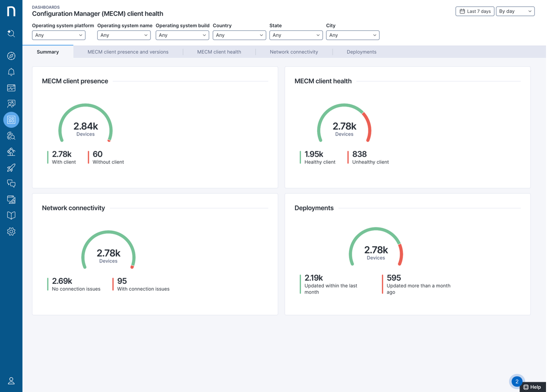Open the end users group icon
The width and height of the screenshot is (548, 392).
click(x=11, y=103)
